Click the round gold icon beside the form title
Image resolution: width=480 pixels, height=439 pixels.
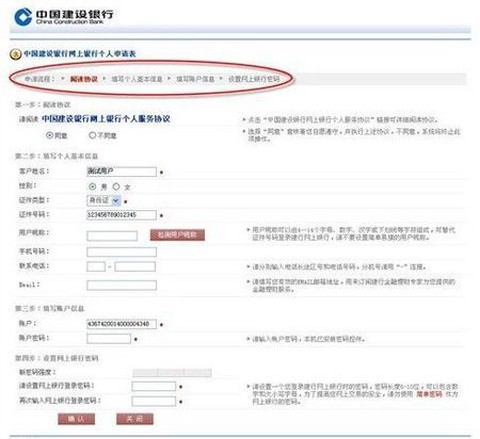[15, 54]
